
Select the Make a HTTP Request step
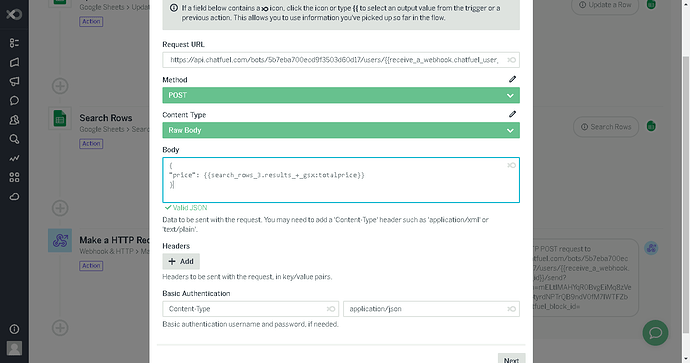114,240
